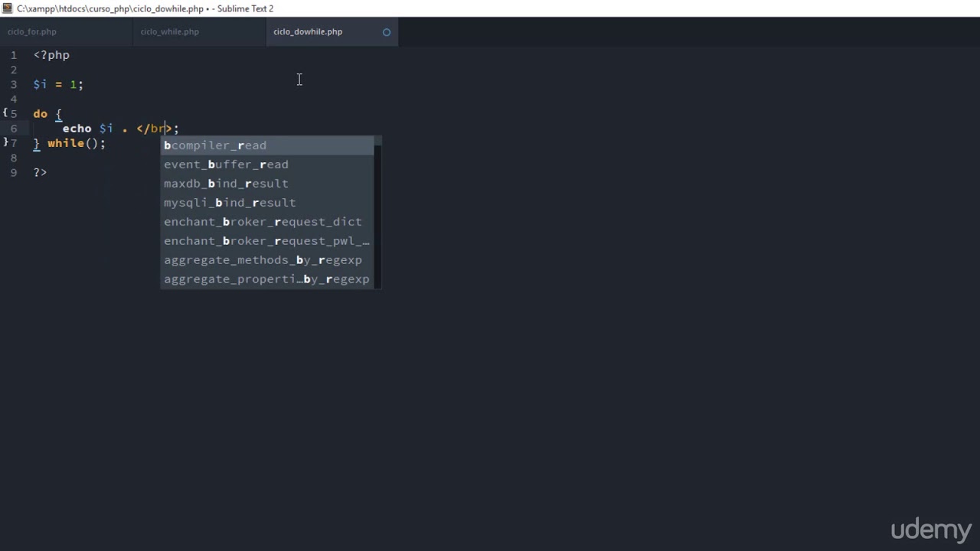Click the closing brace marker on line 7
Viewport: 980px width, 551px height.
point(5,142)
